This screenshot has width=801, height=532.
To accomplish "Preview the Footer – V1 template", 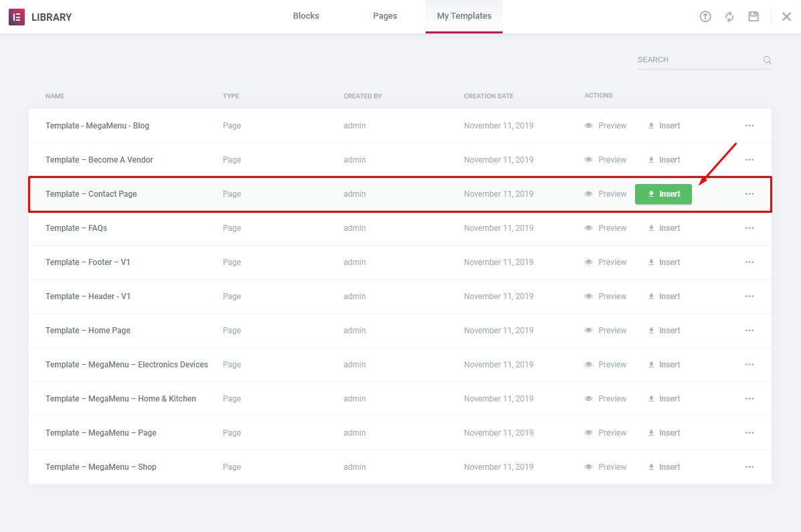I will click(606, 262).
